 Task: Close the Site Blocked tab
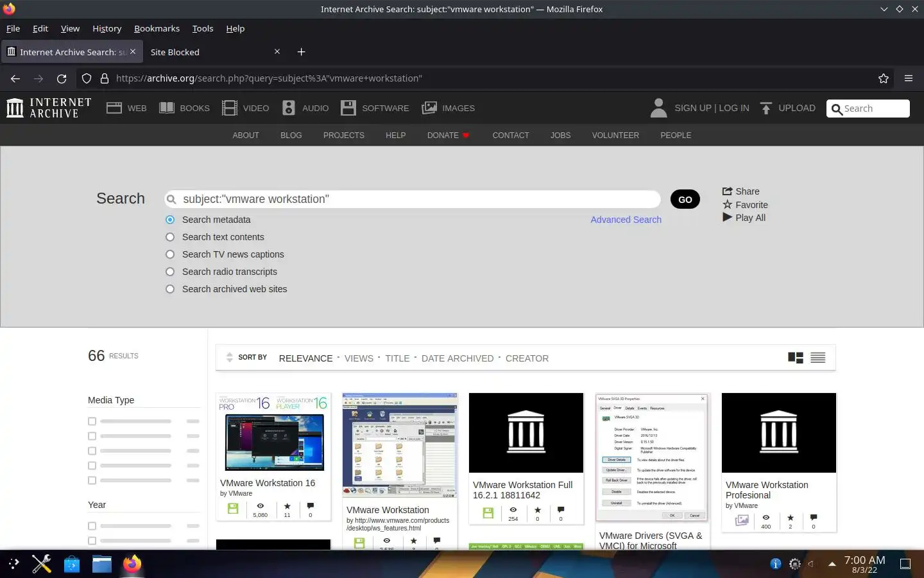click(x=277, y=51)
